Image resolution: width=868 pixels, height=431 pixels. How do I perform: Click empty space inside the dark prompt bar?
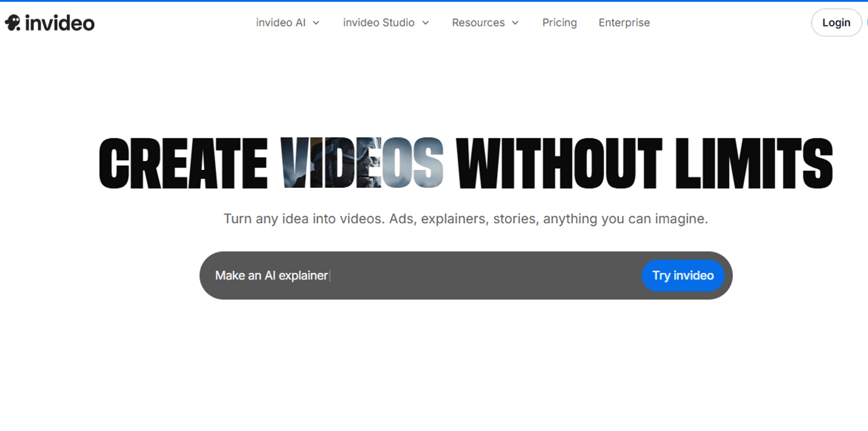click(x=484, y=276)
